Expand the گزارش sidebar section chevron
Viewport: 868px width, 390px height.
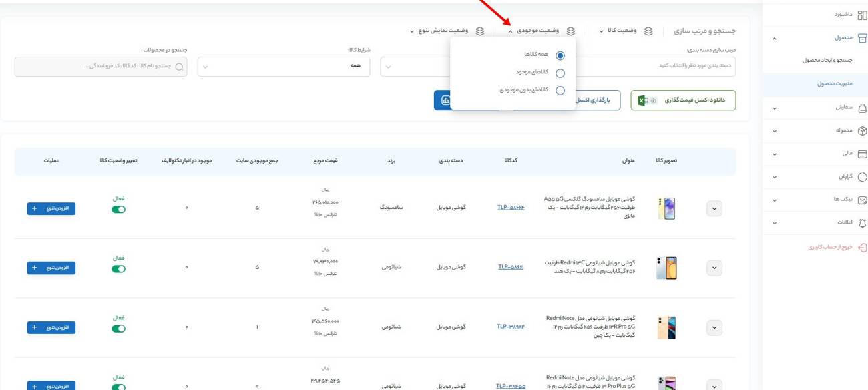coord(774,178)
